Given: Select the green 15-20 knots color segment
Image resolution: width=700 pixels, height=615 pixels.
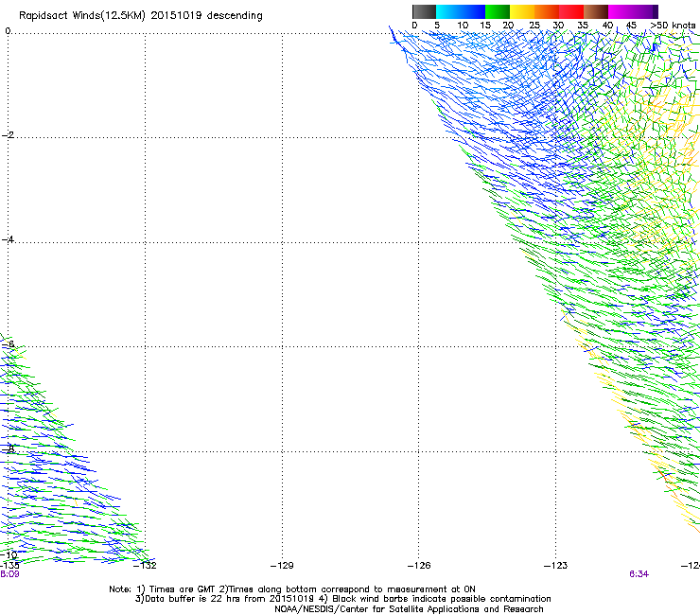Looking at the screenshot, I should [498, 11].
